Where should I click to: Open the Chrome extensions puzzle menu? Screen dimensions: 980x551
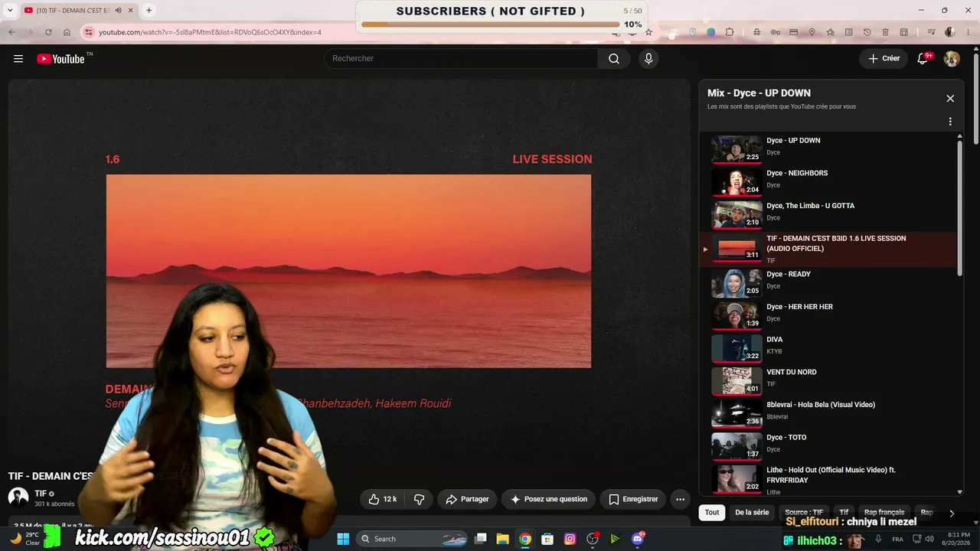(x=730, y=32)
